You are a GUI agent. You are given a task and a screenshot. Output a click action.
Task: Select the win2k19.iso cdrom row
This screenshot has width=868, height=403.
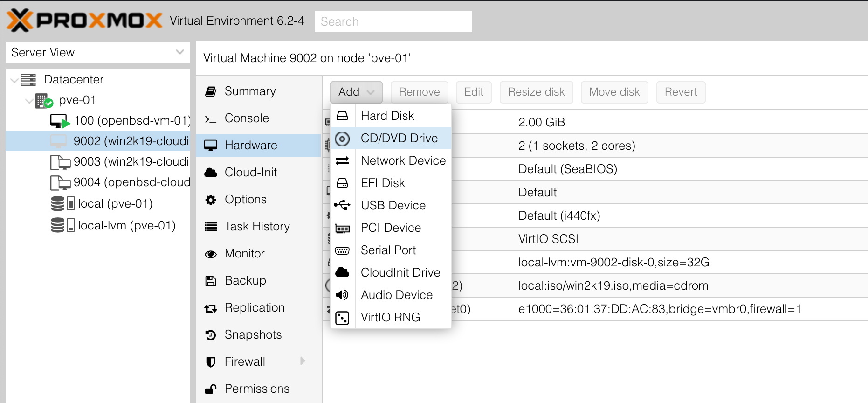click(595, 285)
